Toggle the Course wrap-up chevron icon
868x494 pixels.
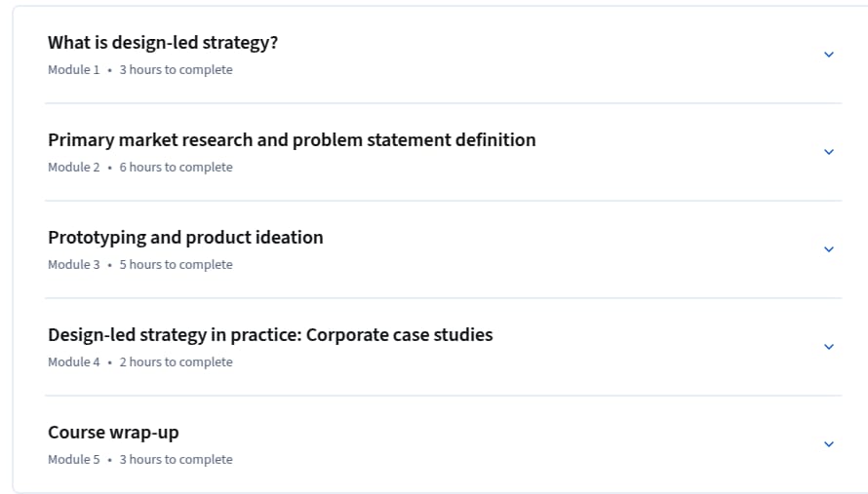829,443
